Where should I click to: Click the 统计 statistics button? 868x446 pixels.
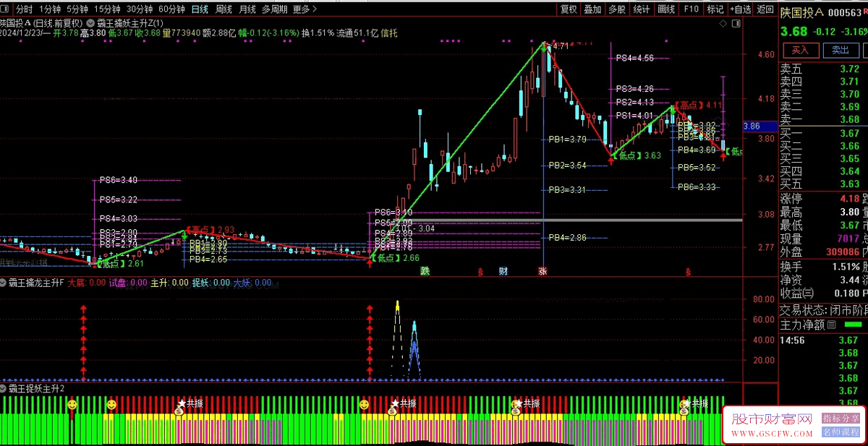point(642,9)
